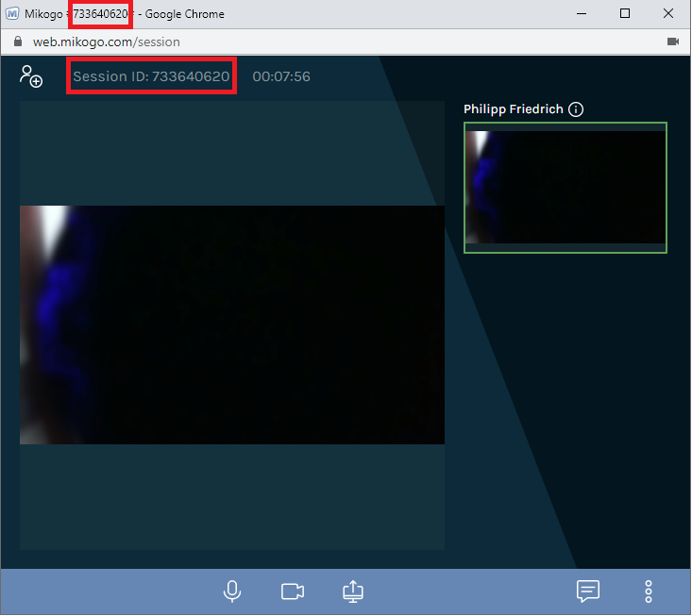
Task: Click the add participant icon
Action: [31, 76]
